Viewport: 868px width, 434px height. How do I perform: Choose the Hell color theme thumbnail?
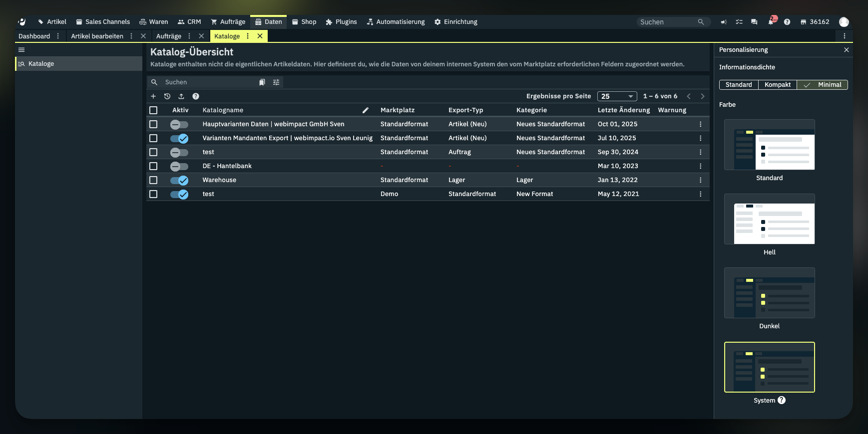769,219
